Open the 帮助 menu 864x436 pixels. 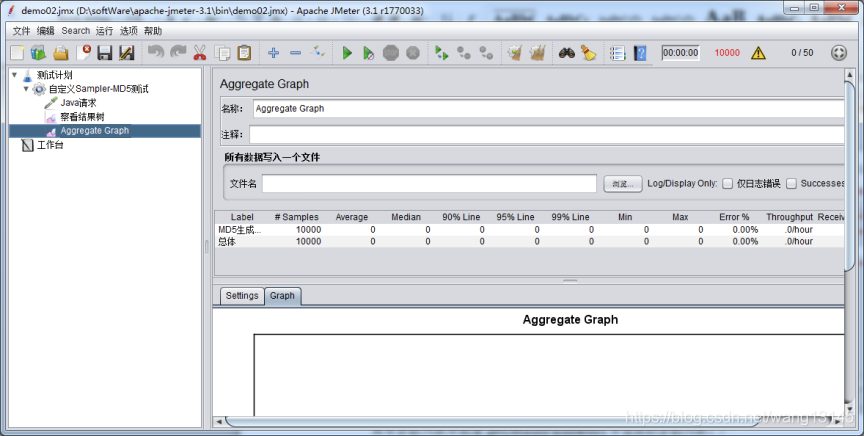click(153, 31)
